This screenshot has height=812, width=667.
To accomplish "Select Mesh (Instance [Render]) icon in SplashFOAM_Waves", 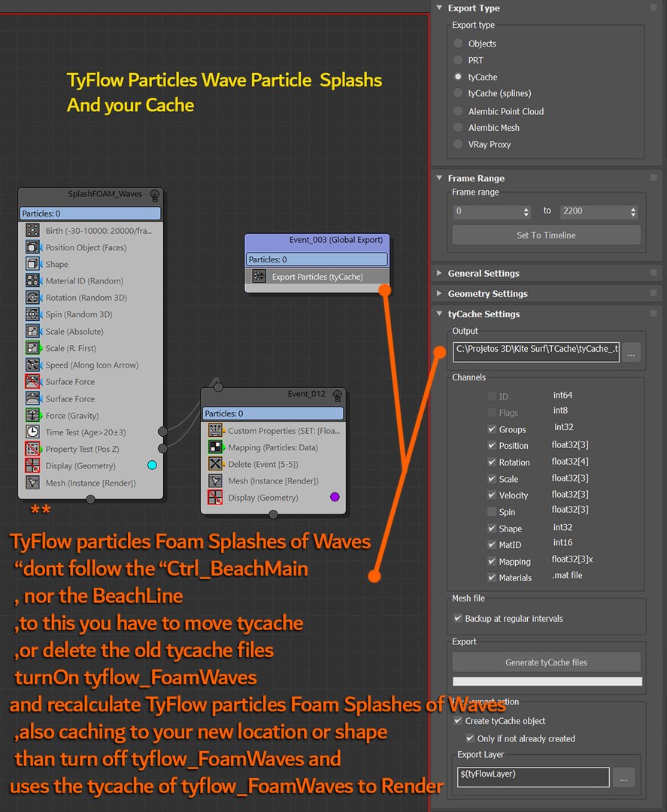I will tap(32, 482).
